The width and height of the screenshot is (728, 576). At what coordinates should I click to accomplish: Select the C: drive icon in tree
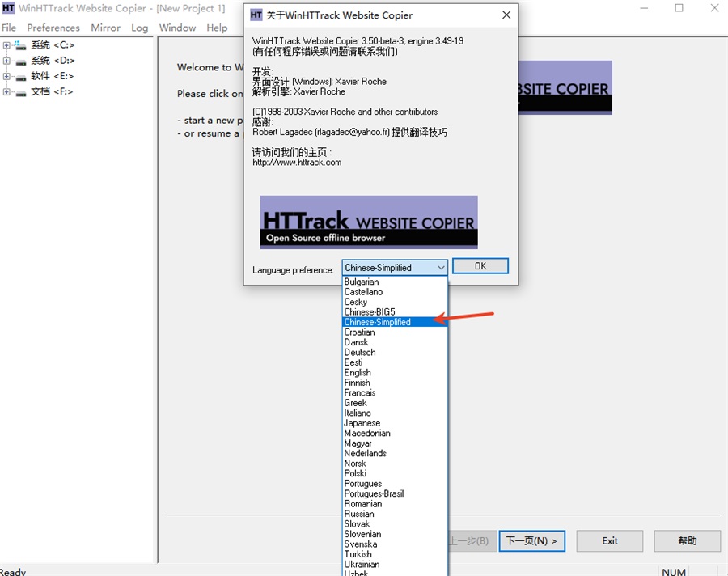click(20, 45)
